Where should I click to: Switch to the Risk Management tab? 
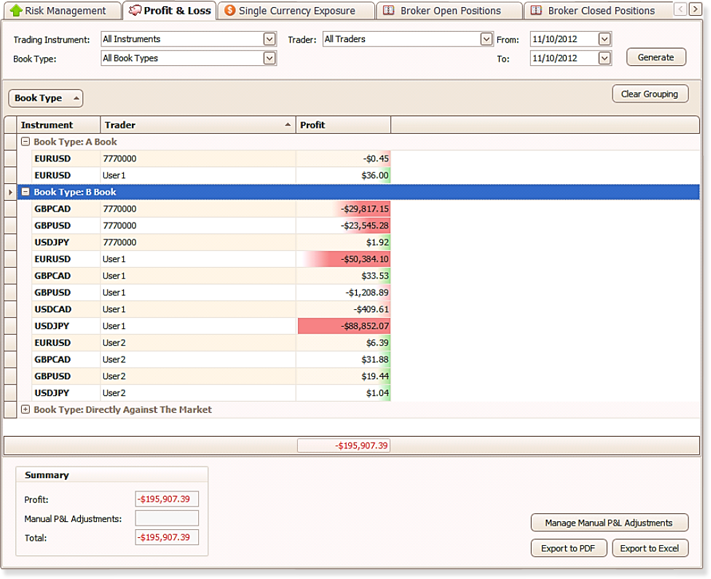(65, 11)
